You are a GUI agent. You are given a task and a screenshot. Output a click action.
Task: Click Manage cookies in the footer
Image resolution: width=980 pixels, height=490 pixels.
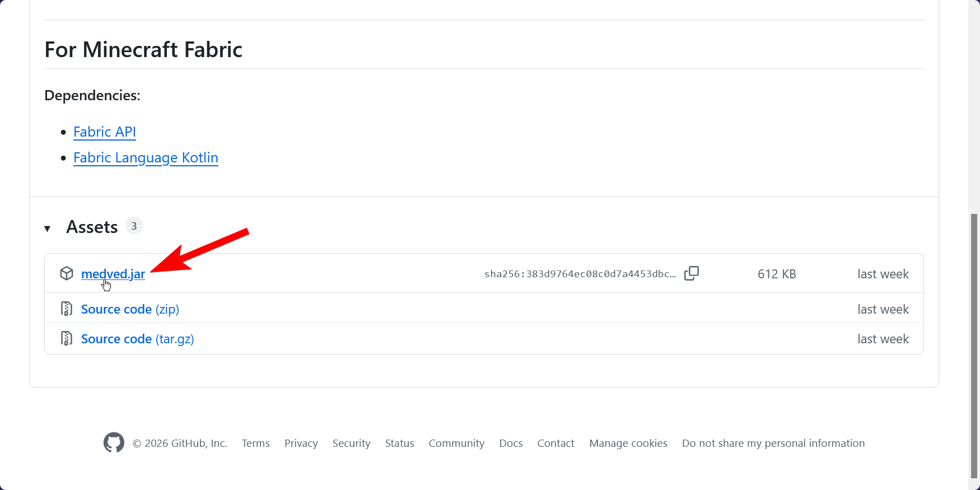[x=628, y=443]
